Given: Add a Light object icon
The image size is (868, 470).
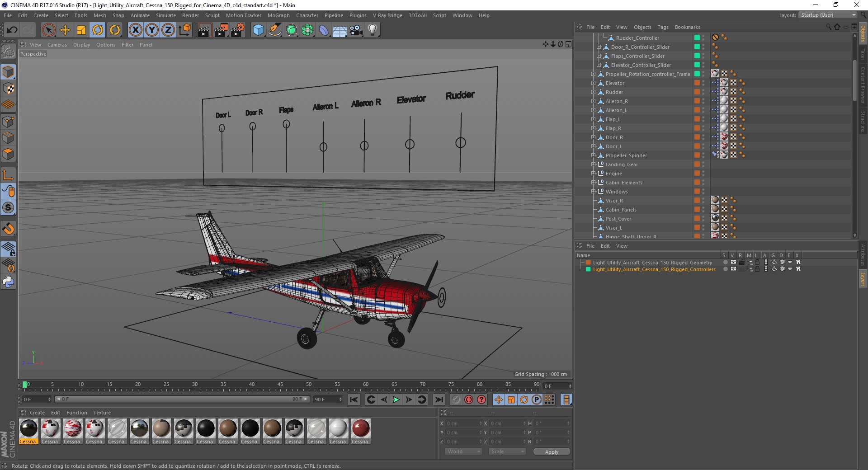Looking at the screenshot, I should click(x=373, y=30).
